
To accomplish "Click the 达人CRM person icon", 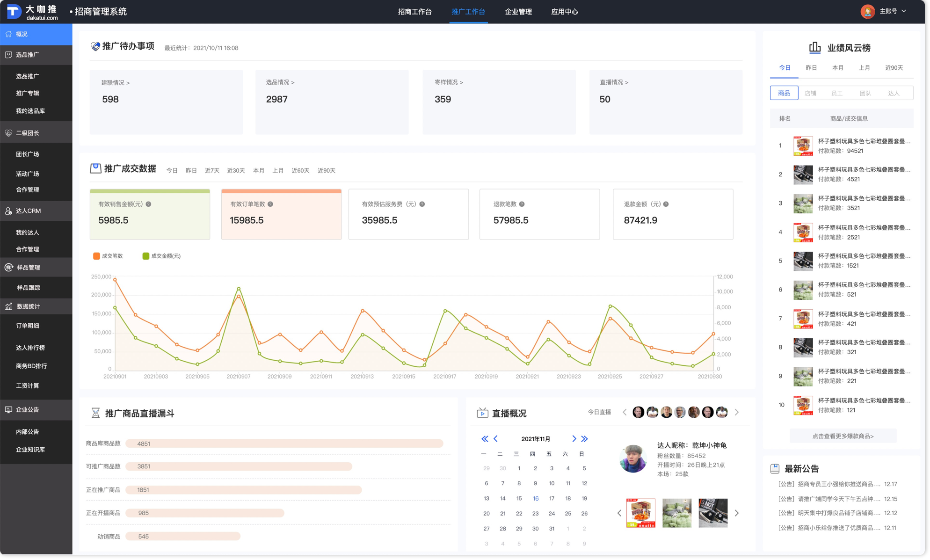I will 8,211.
